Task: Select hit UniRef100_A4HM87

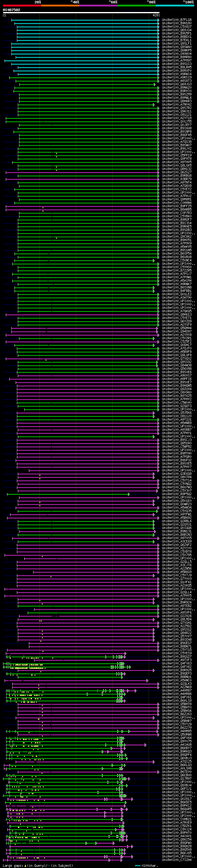Action: tap(176, 690)
